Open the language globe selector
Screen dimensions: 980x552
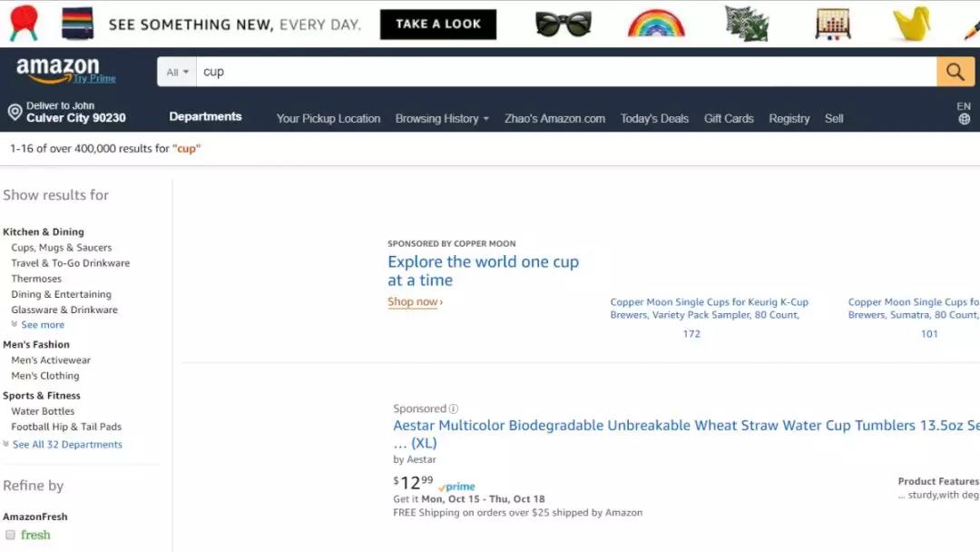tap(964, 118)
